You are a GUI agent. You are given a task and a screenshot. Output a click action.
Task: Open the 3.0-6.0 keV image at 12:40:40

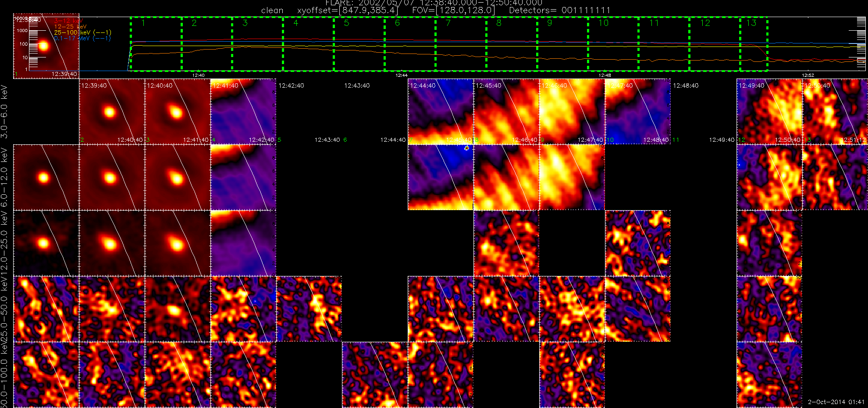[178, 111]
